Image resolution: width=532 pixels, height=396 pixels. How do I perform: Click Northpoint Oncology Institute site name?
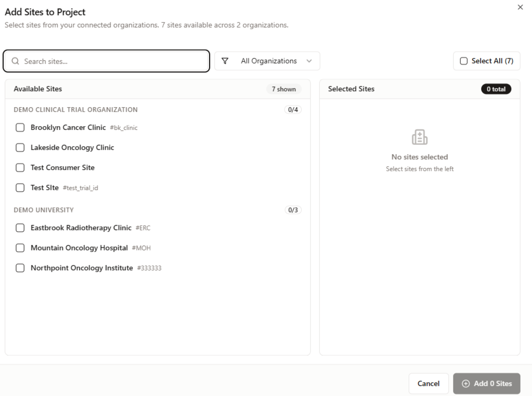click(x=82, y=268)
